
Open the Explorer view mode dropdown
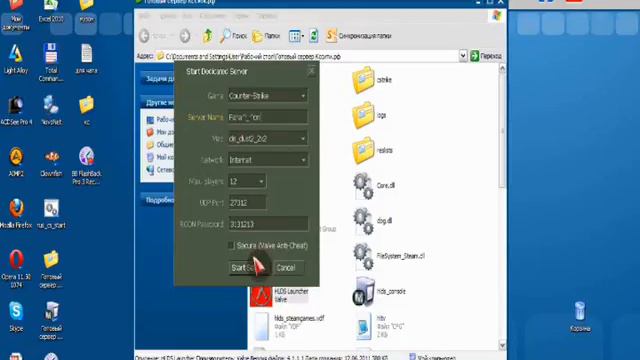coord(296,36)
